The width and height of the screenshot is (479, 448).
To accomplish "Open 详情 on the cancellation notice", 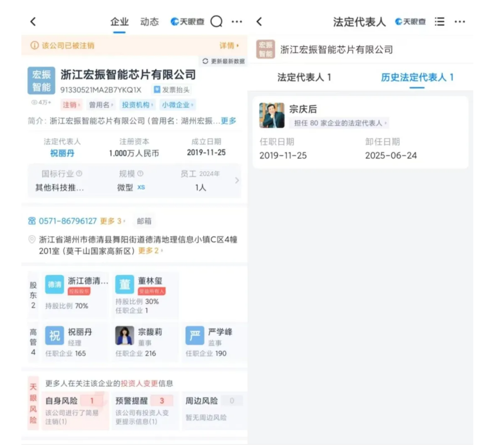I will click(229, 45).
